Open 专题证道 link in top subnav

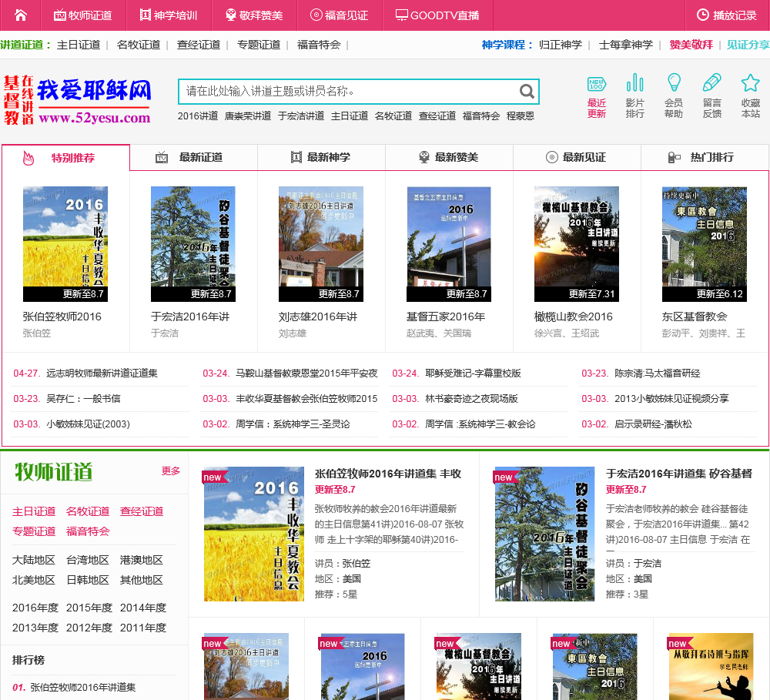[x=259, y=45]
